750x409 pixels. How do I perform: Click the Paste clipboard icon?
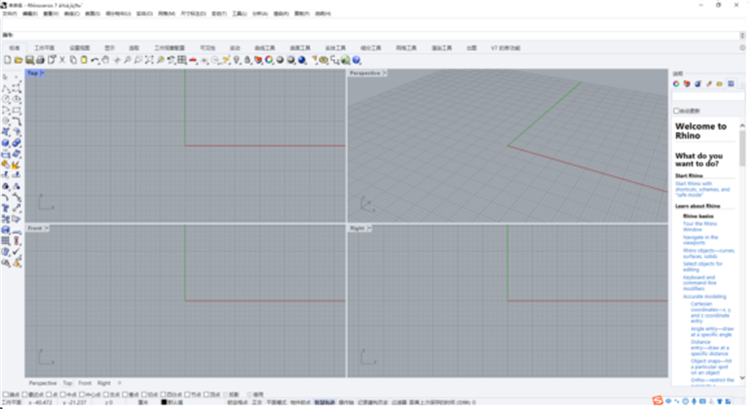point(84,60)
